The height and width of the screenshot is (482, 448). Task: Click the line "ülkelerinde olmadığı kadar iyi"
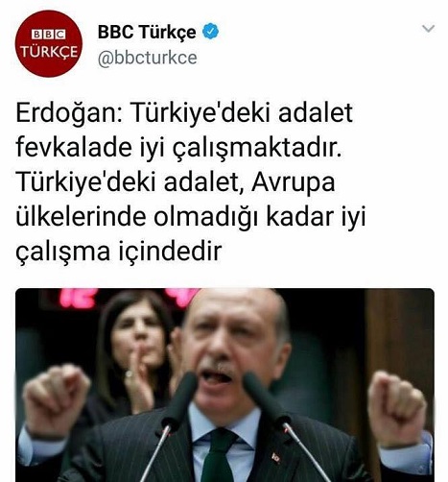tap(191, 216)
